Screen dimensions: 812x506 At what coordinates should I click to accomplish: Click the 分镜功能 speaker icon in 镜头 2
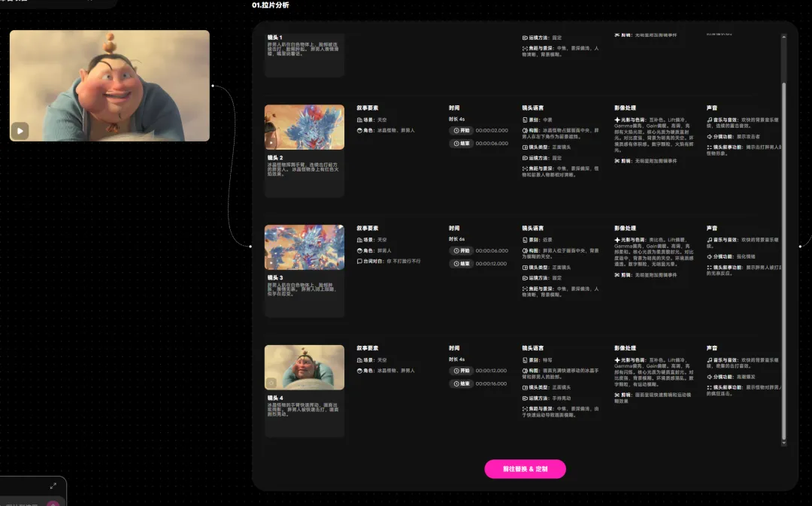(x=710, y=137)
